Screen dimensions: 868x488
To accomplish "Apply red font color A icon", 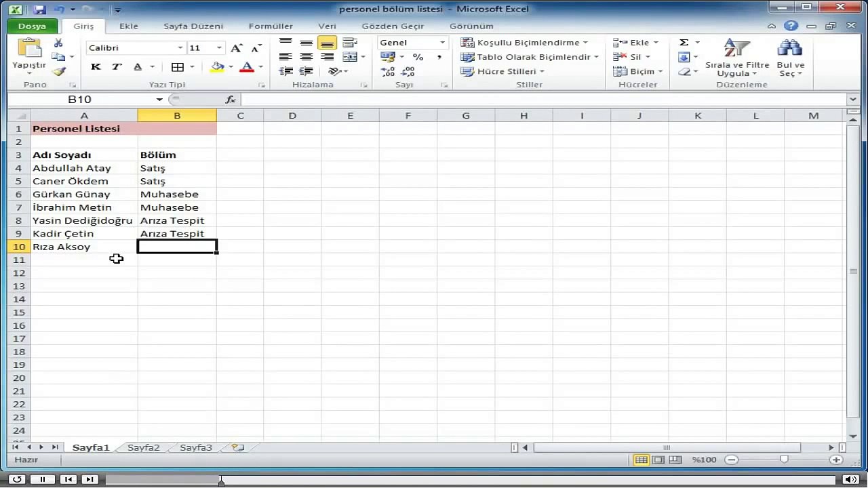I will (247, 67).
